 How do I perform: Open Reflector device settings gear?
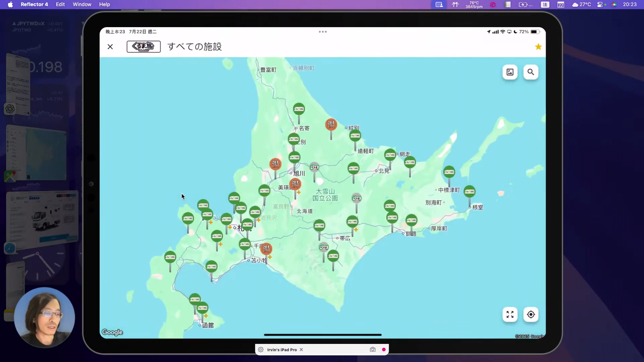pyautogui.click(x=261, y=350)
